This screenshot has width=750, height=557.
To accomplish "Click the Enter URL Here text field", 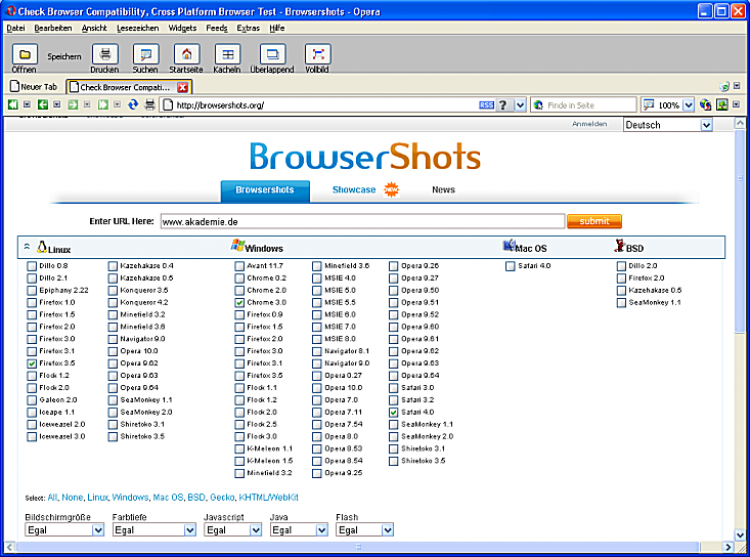I will click(x=362, y=221).
